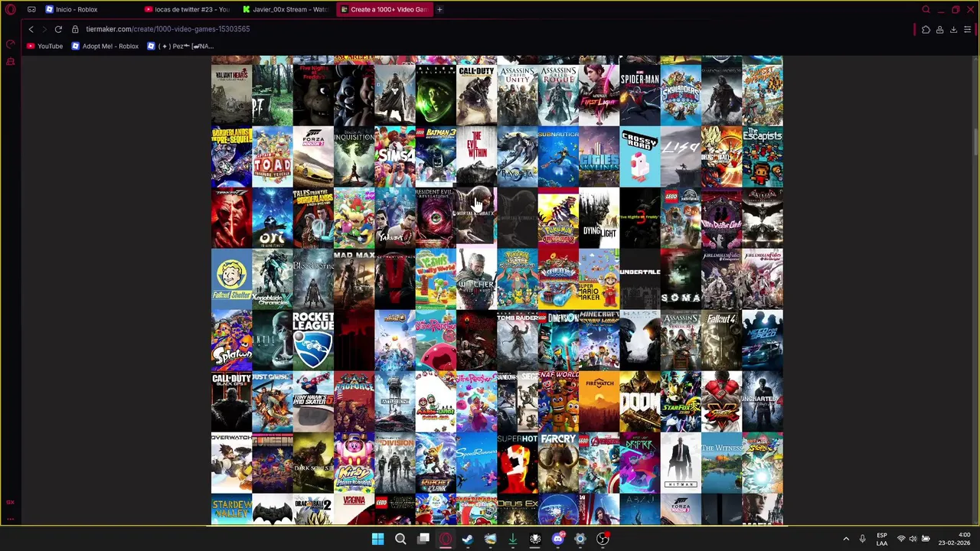Switch to locas de twitter #23 tab

(188, 9)
